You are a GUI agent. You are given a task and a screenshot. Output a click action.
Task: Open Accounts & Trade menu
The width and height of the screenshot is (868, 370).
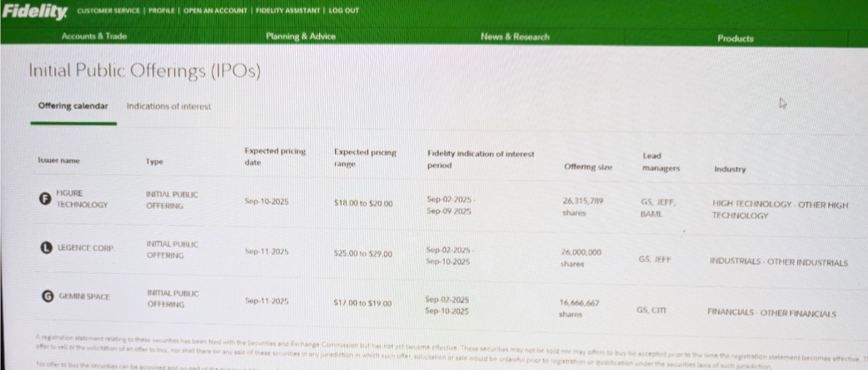94,36
